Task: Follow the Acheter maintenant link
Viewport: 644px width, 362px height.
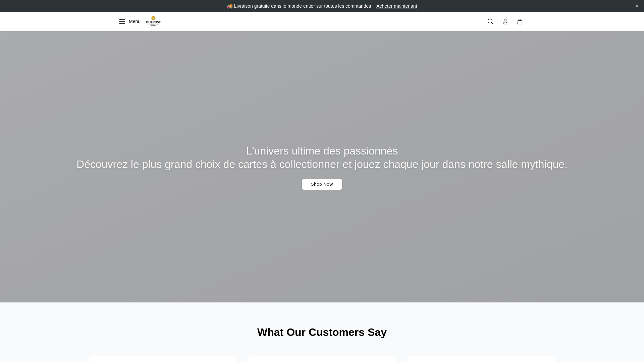Action: [396, 6]
